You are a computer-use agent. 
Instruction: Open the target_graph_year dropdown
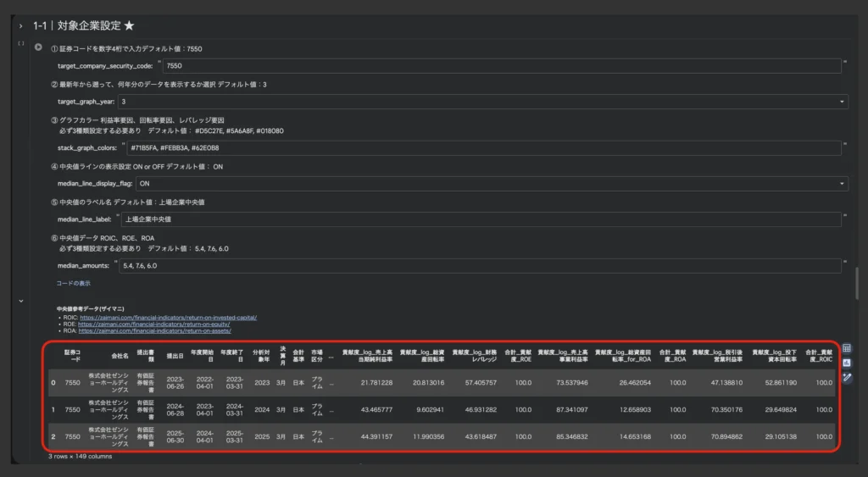click(483, 102)
